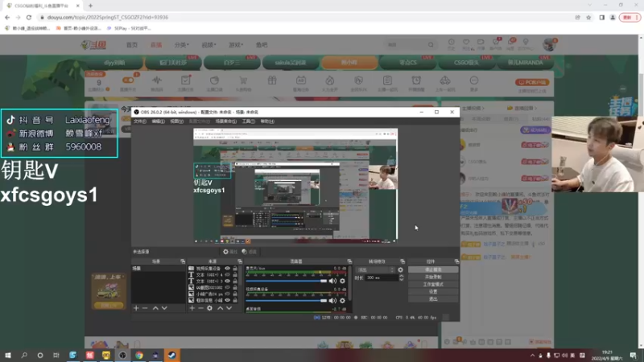Click the top highlighted button in OBS Controls
Viewport: 644px width, 362px height.
click(x=433, y=269)
